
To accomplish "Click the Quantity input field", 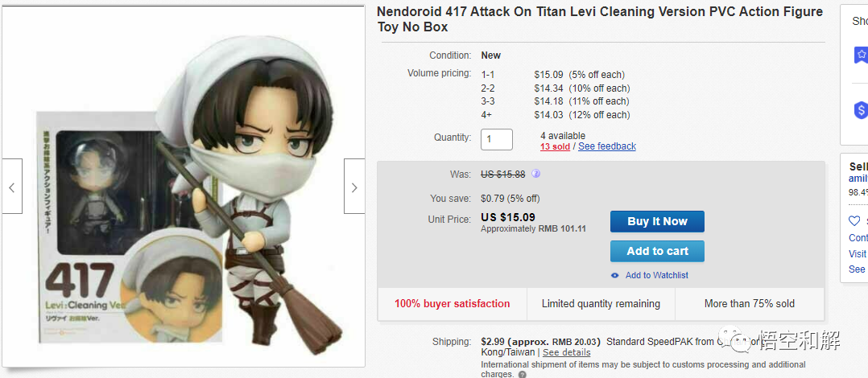I will pyautogui.click(x=497, y=138).
